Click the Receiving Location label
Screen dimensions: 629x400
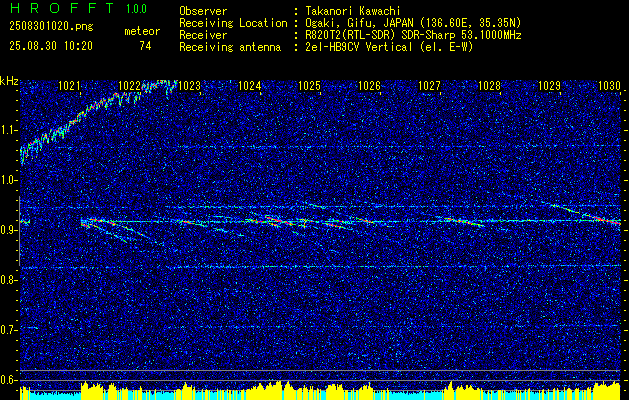233,23
